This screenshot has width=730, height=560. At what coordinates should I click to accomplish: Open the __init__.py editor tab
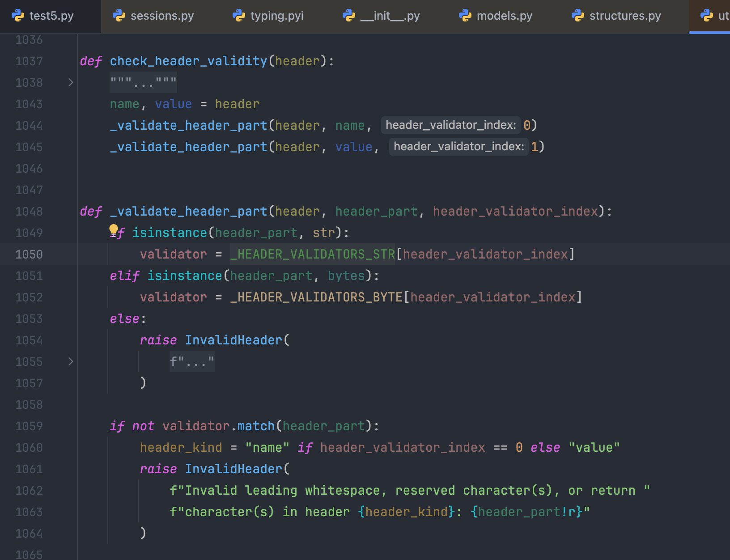(390, 16)
